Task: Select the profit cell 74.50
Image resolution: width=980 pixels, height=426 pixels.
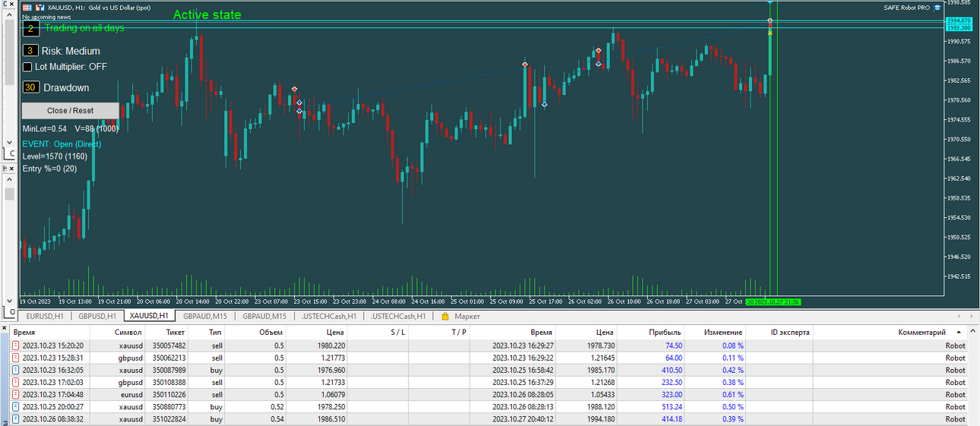Action: coord(651,346)
